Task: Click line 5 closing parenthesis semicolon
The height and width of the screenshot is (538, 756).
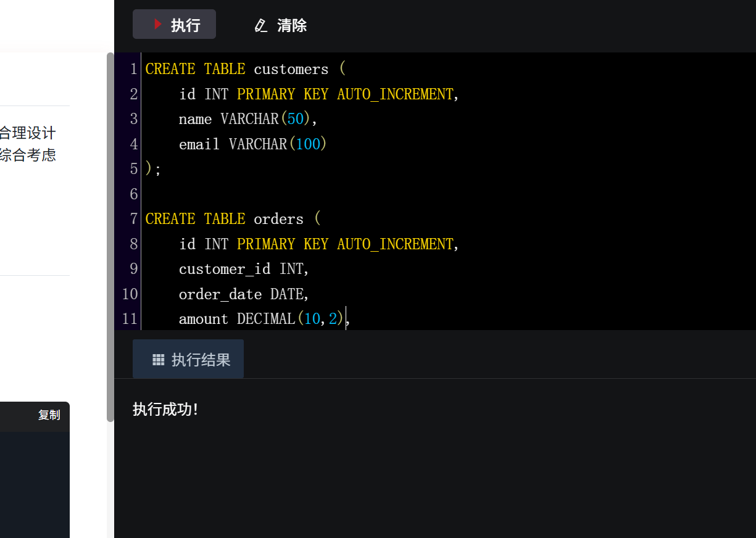Action: click(153, 169)
